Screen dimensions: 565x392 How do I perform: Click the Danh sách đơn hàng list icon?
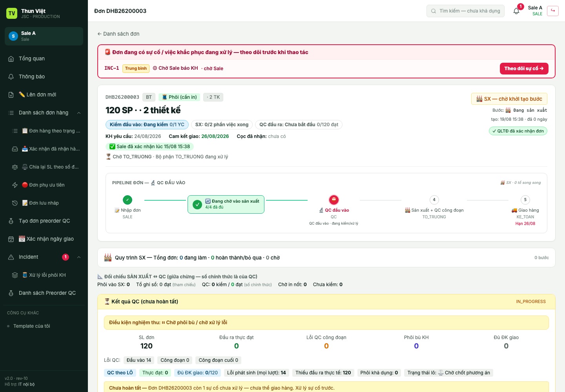click(11, 113)
